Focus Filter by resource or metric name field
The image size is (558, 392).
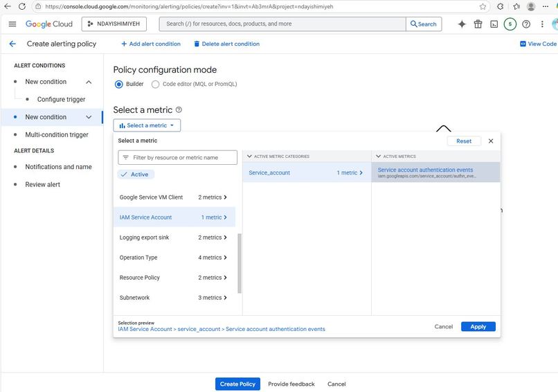[178, 157]
